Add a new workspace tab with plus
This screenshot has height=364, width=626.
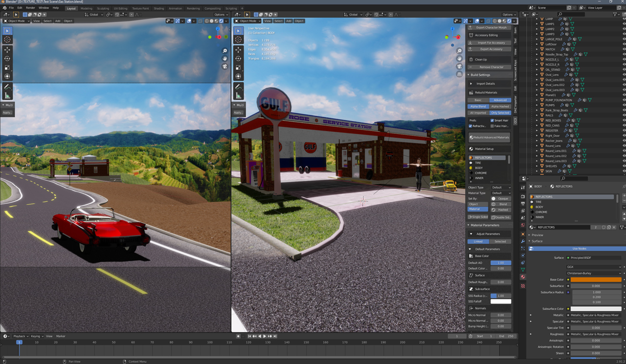242,8
